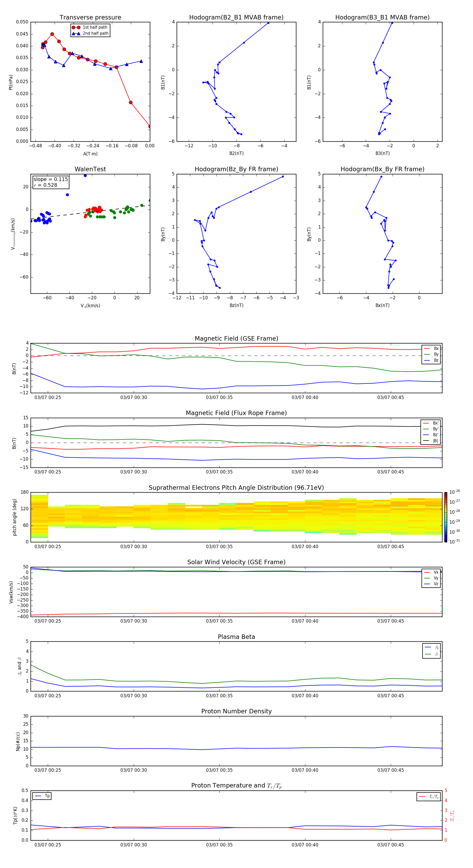Image resolution: width=473 pixels, height=868 pixels.
Task: Click '2nd half path' legend entry
Action: point(90,33)
